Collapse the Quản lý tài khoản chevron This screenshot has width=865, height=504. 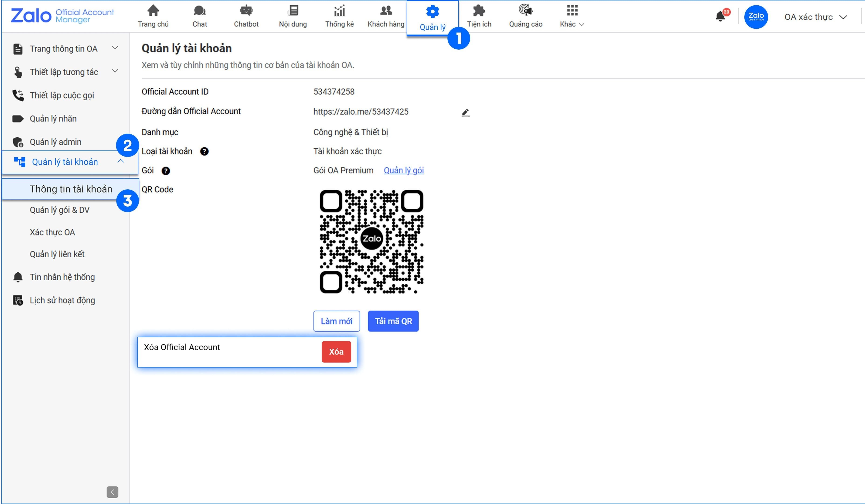[x=120, y=161]
